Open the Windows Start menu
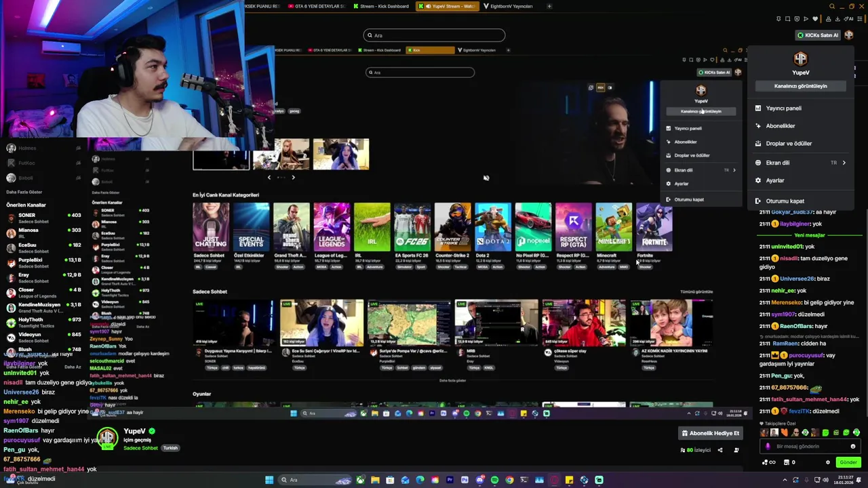 click(269, 480)
